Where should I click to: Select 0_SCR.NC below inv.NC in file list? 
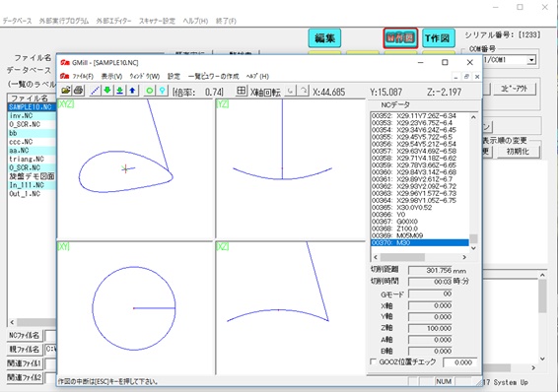pyautogui.click(x=32, y=124)
